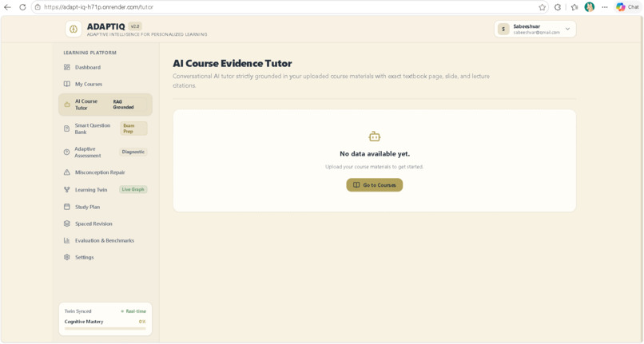Screen dimensions: 644x344
Task: Click the Learning Twin graph icon
Action: [67, 190]
